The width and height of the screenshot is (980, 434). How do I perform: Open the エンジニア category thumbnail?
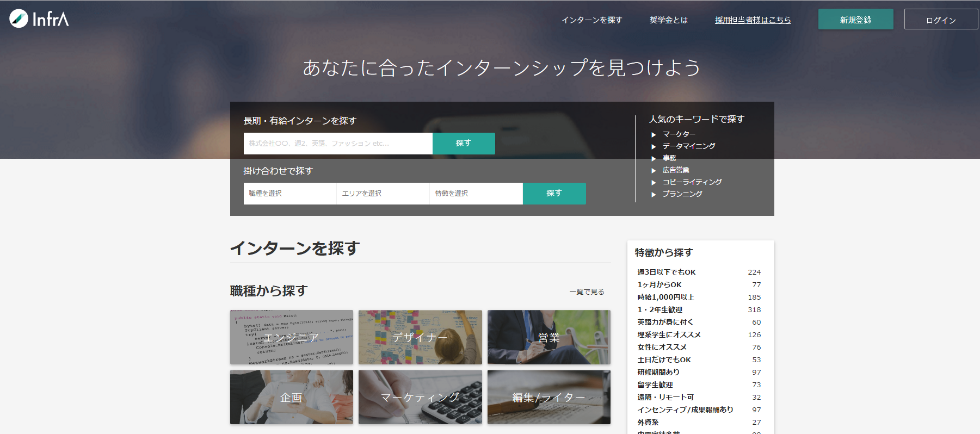[292, 337]
